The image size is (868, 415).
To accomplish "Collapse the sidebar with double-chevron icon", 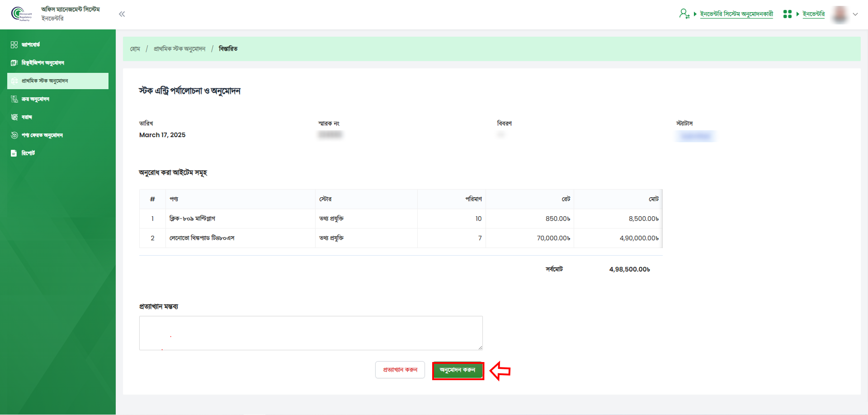I will pyautogui.click(x=122, y=14).
